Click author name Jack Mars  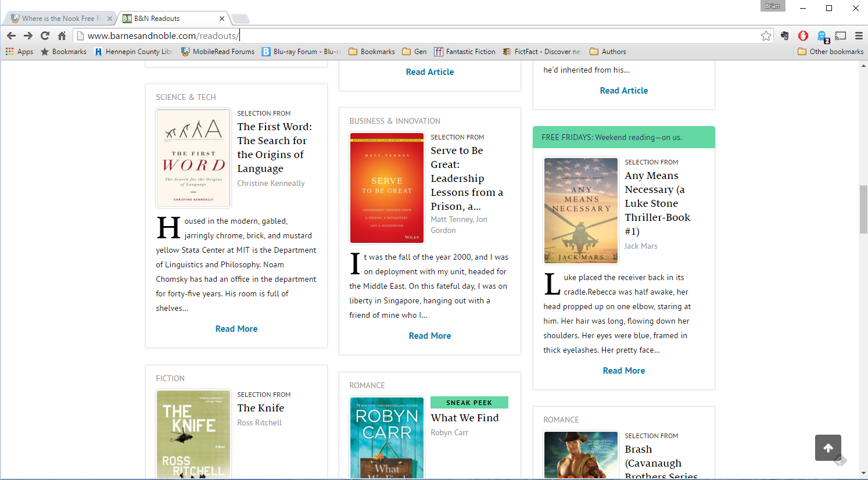point(641,246)
